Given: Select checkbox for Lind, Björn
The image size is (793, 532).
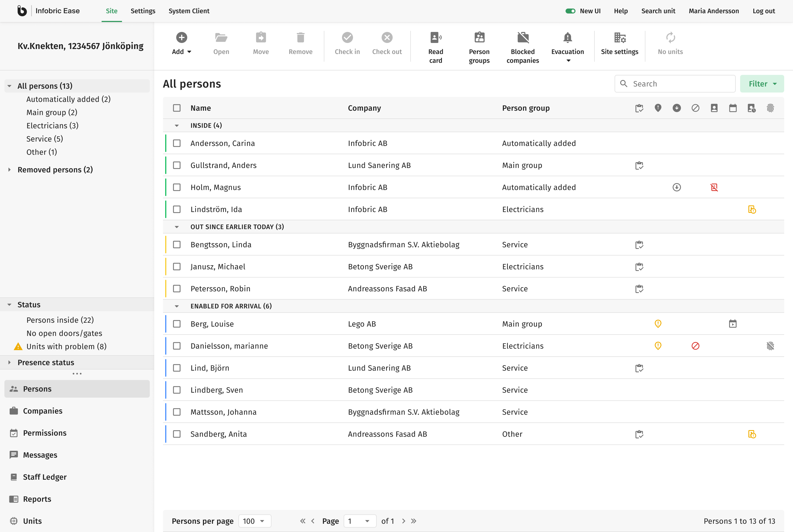Looking at the screenshot, I should pos(177,368).
